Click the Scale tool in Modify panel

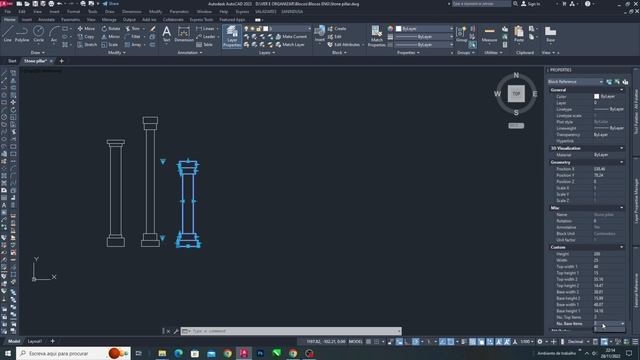110,44
